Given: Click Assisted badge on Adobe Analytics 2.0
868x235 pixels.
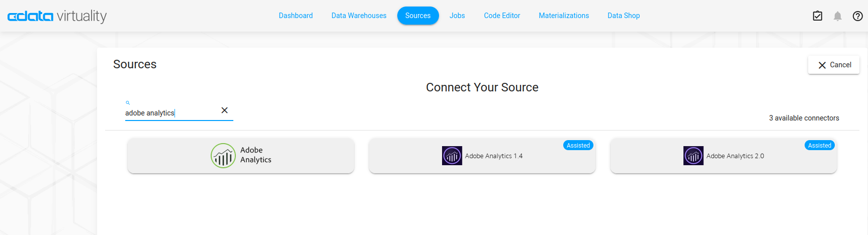Looking at the screenshot, I should point(820,145).
